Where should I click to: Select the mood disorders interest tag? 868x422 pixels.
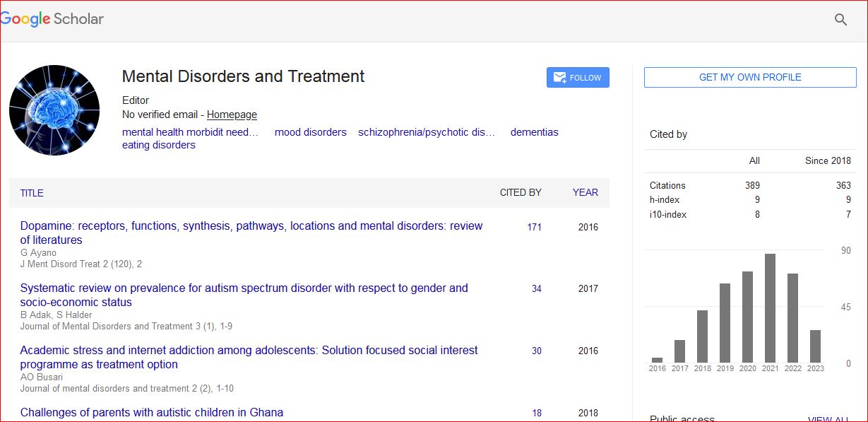[x=310, y=132]
